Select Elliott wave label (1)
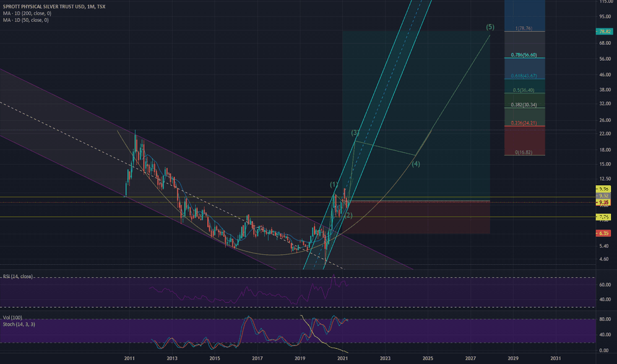This screenshot has width=617, height=364. 334,184
